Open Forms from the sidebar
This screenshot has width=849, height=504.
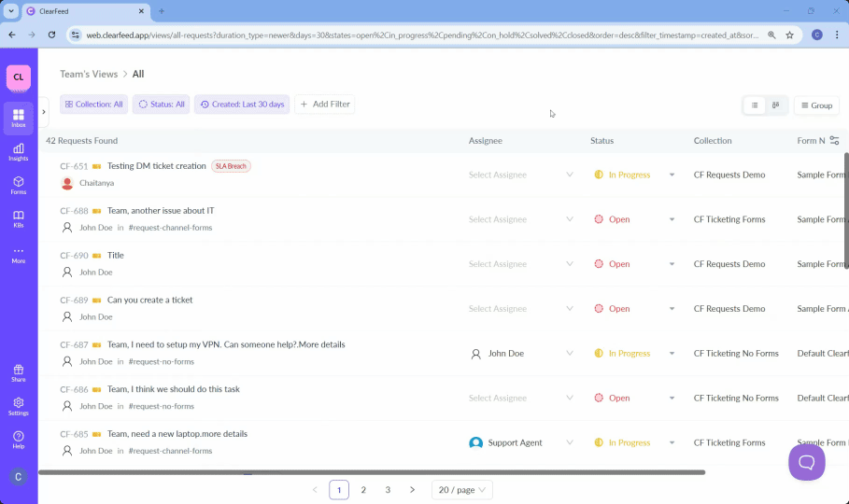coord(19,185)
